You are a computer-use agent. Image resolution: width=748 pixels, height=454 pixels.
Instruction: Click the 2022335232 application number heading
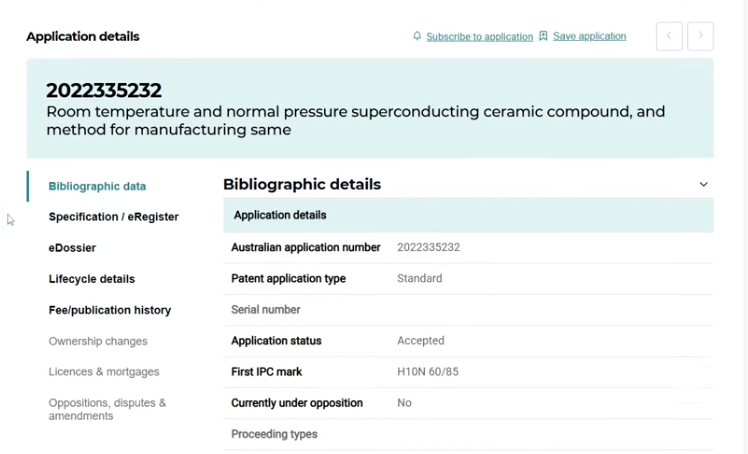tap(104, 90)
